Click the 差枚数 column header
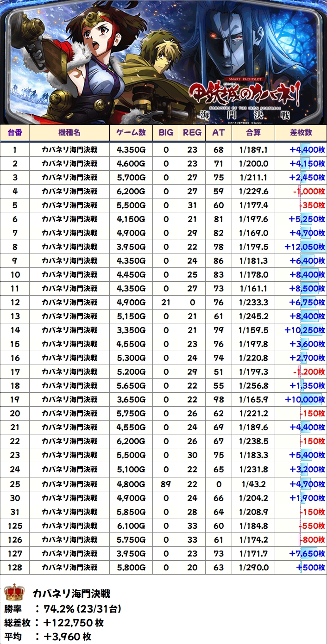Screen dimensions: 327x644 tap(301, 132)
